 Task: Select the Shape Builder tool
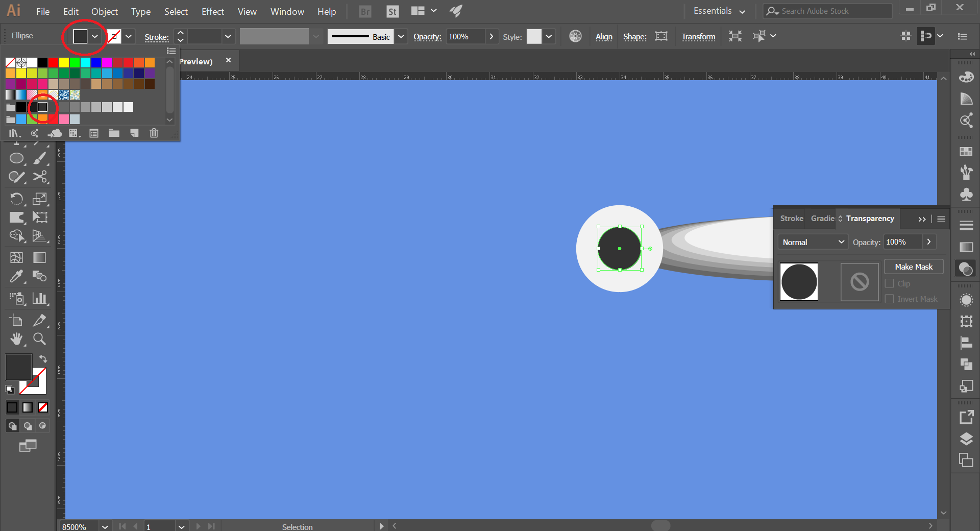click(x=17, y=236)
